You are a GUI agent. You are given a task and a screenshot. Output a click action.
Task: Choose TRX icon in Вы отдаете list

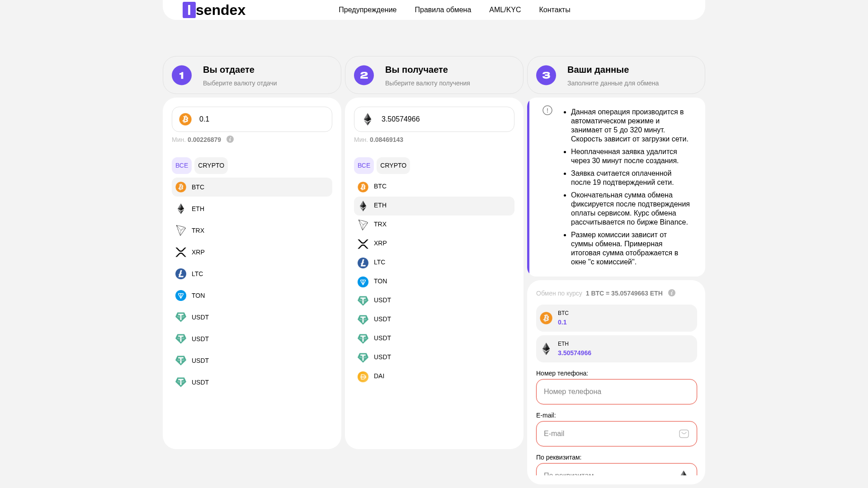click(x=181, y=230)
